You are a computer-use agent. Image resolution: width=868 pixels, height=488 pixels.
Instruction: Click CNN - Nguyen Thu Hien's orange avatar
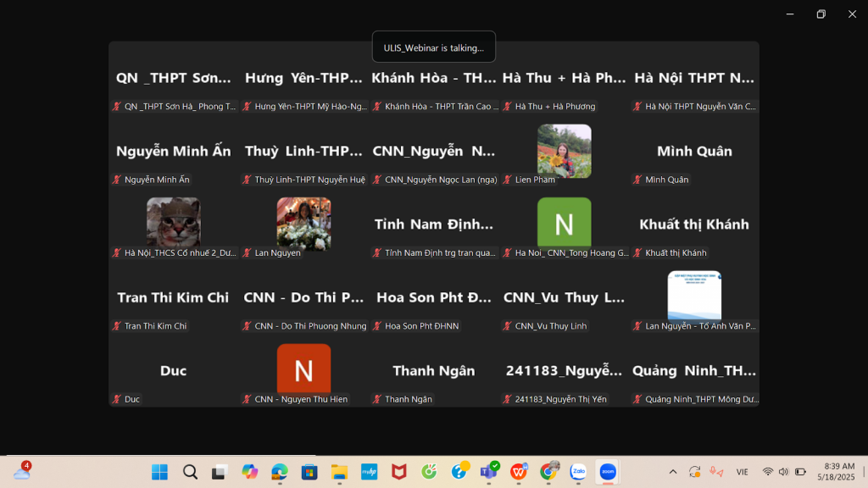coord(303,369)
